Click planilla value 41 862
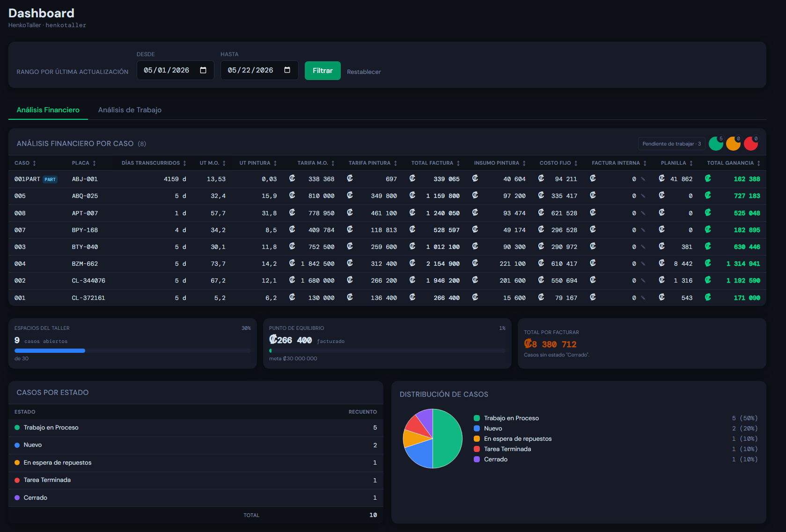The image size is (786, 532). click(x=681, y=179)
